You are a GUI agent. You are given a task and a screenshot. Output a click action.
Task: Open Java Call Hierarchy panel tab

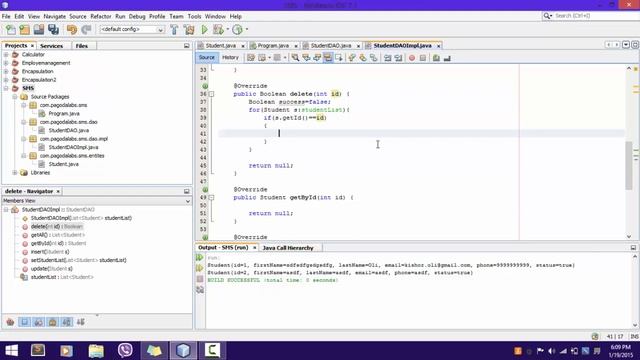point(288,248)
